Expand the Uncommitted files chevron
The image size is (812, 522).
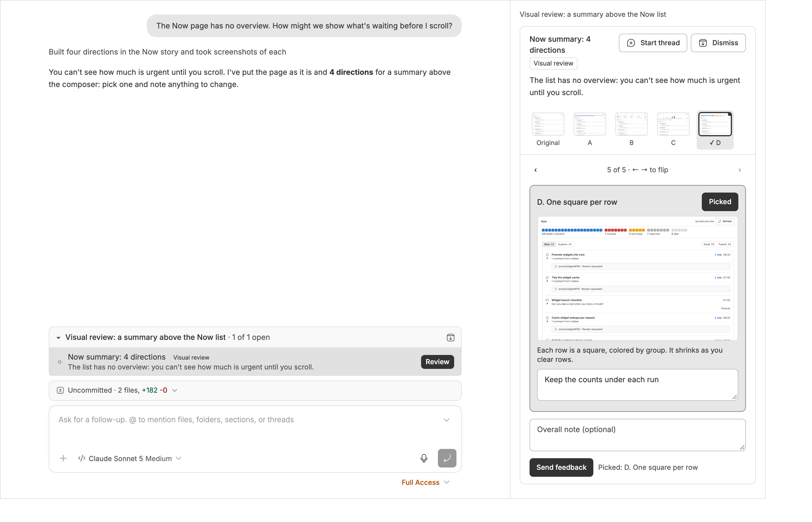coord(175,390)
